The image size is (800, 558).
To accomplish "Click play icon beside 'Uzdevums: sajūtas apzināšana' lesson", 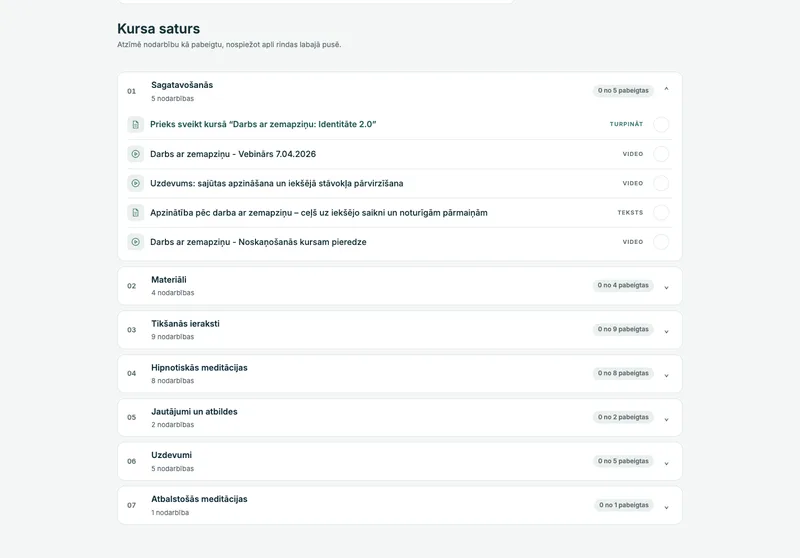I will (x=135, y=183).
